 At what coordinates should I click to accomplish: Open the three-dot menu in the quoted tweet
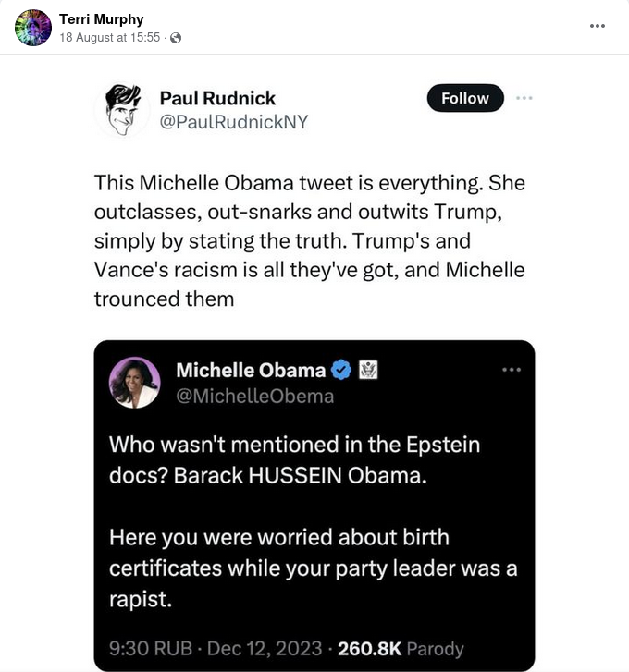[511, 370]
